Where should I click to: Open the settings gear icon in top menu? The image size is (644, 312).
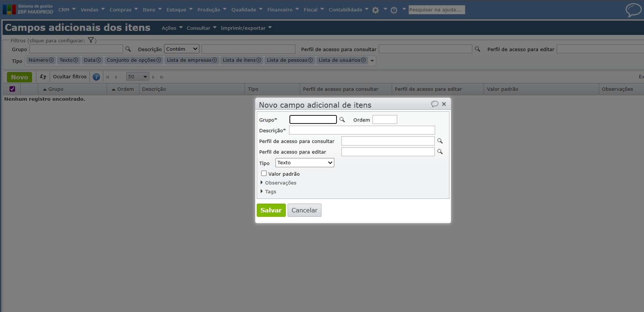click(376, 10)
